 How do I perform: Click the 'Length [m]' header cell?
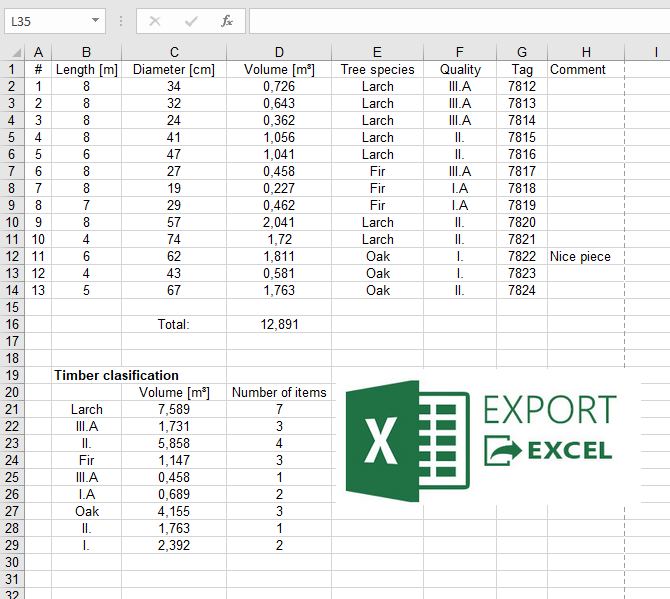tap(86, 69)
